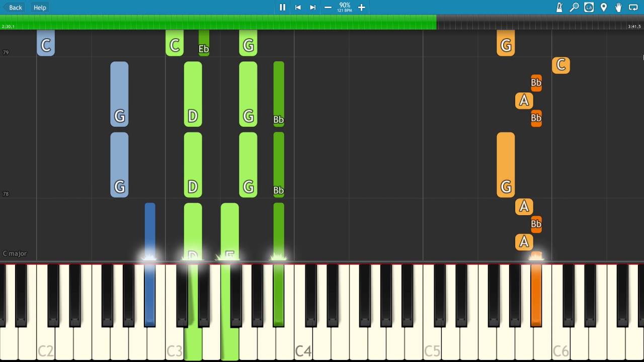Pause the song playback
This screenshot has width=644, height=362.
pyautogui.click(x=282, y=7)
